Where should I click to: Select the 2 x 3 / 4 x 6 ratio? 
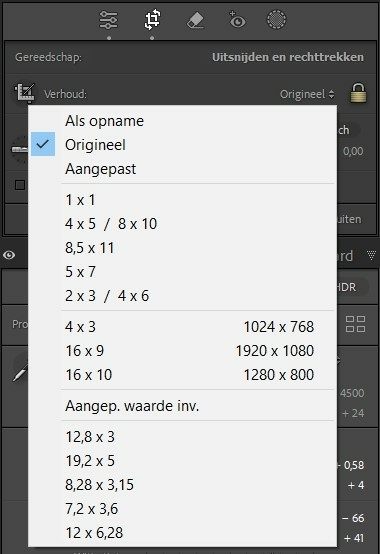(182, 296)
